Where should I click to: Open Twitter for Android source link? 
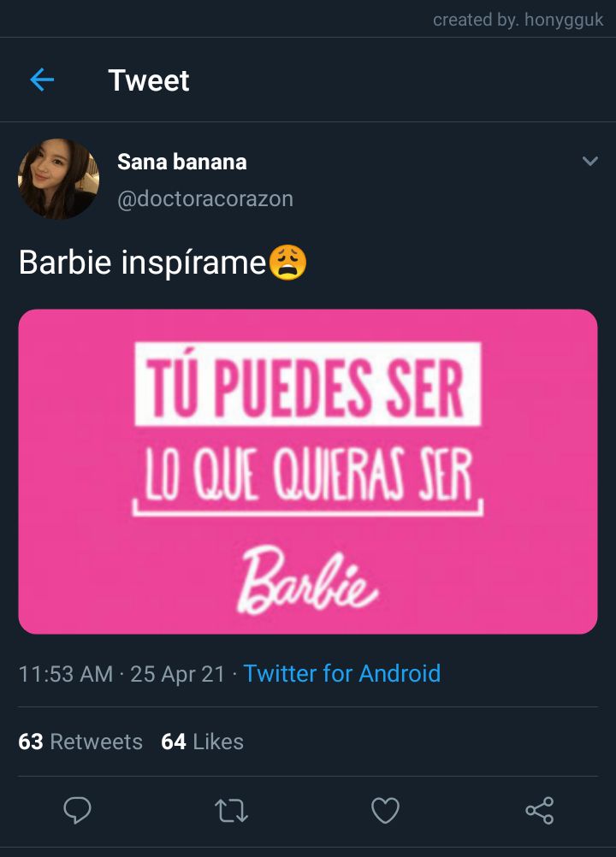(341, 673)
